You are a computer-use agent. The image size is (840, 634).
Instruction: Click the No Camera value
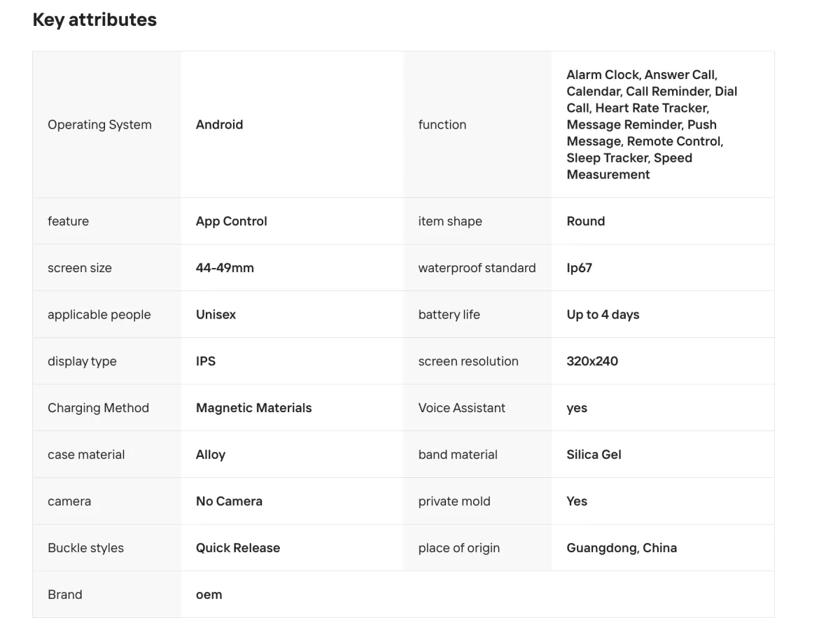(x=229, y=501)
